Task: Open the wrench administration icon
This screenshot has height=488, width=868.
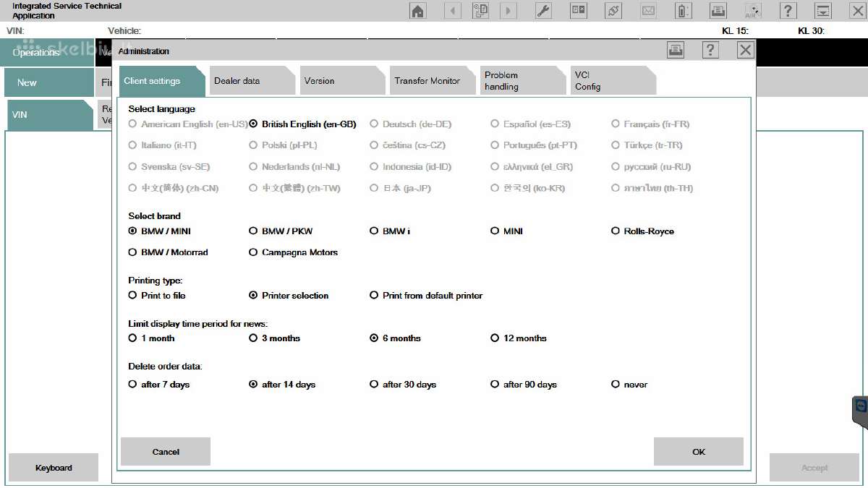Action: (544, 11)
